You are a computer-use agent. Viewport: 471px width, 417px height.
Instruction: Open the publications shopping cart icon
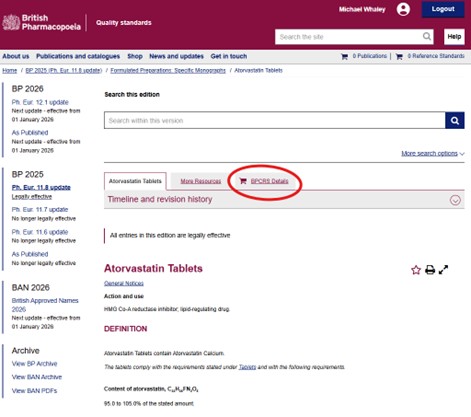[344, 57]
